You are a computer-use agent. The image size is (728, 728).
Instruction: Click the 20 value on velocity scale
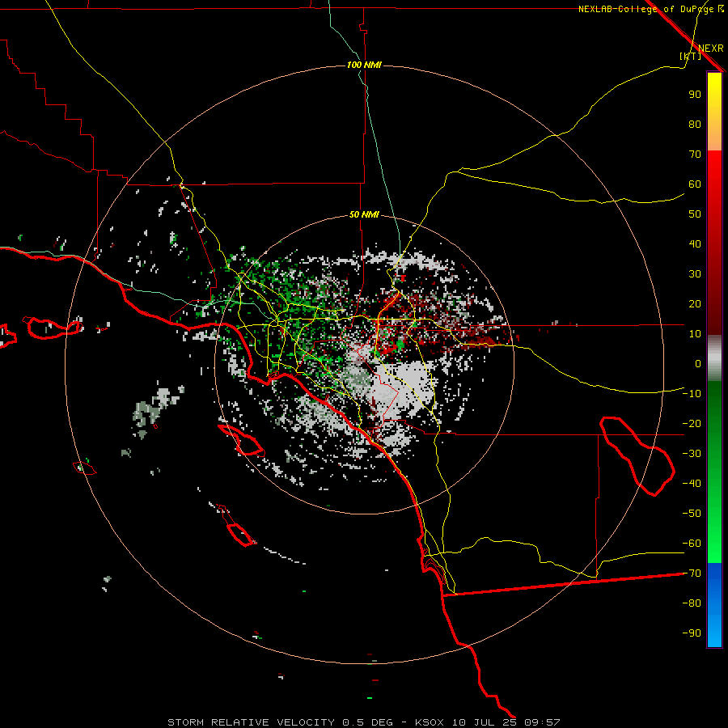(695, 303)
